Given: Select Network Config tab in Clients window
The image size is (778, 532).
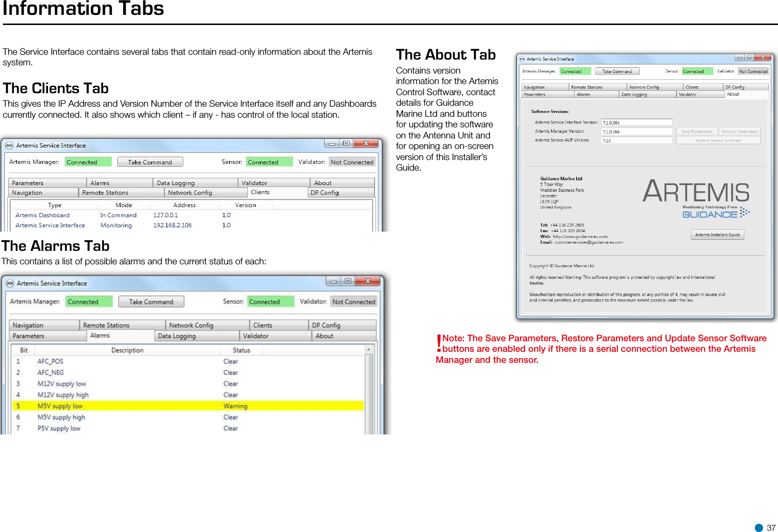Looking at the screenshot, I should tap(206, 193).
